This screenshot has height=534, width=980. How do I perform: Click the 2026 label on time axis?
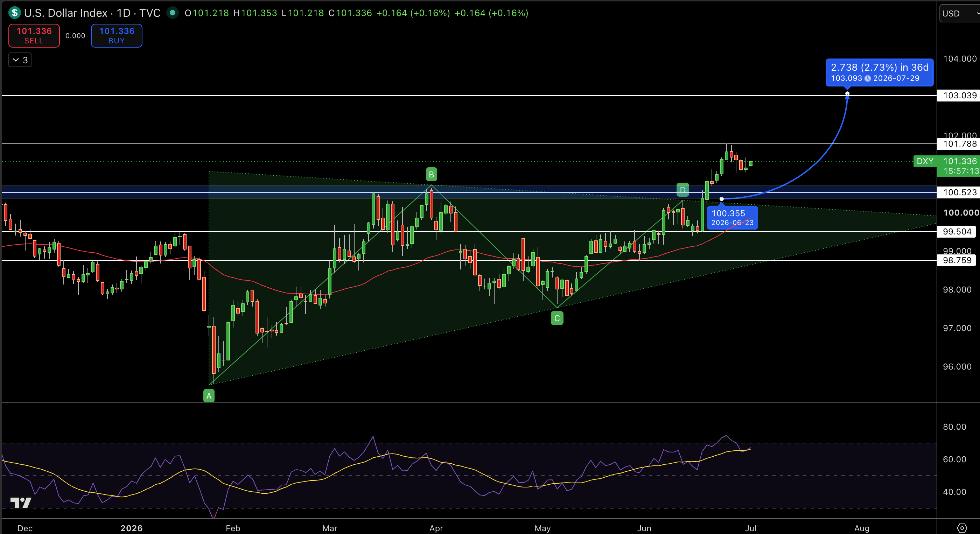[132, 528]
